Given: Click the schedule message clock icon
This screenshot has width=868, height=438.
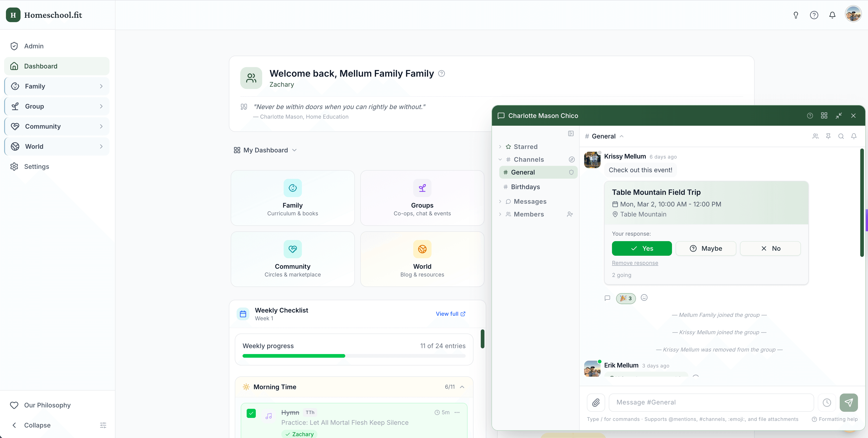Looking at the screenshot, I should (x=827, y=402).
